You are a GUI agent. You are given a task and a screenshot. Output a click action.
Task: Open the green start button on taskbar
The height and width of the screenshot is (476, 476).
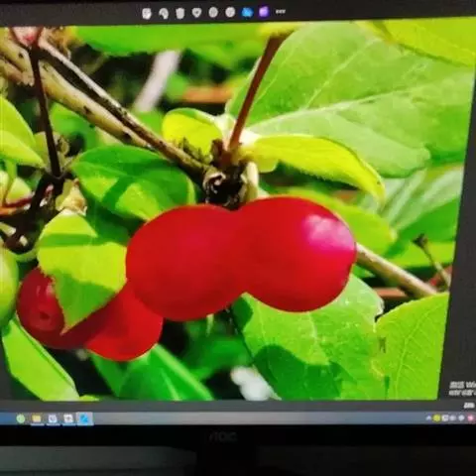tap(21, 418)
